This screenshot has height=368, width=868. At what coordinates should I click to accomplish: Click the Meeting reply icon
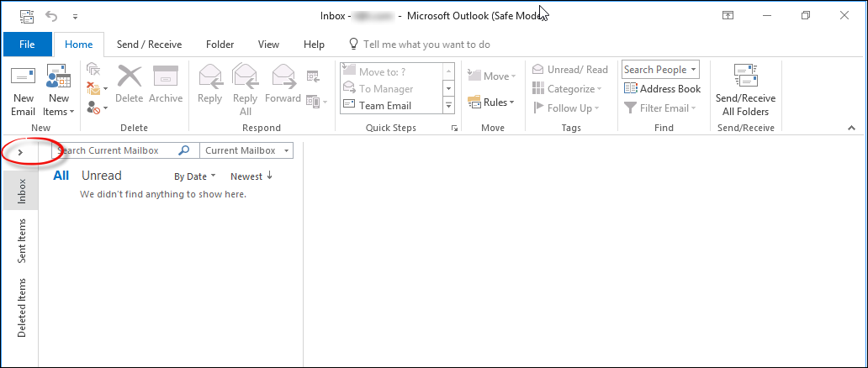coord(313,76)
